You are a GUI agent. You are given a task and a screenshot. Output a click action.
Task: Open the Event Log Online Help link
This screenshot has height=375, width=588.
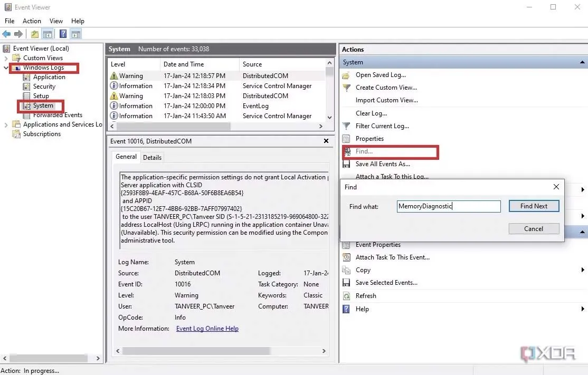pyautogui.click(x=207, y=329)
